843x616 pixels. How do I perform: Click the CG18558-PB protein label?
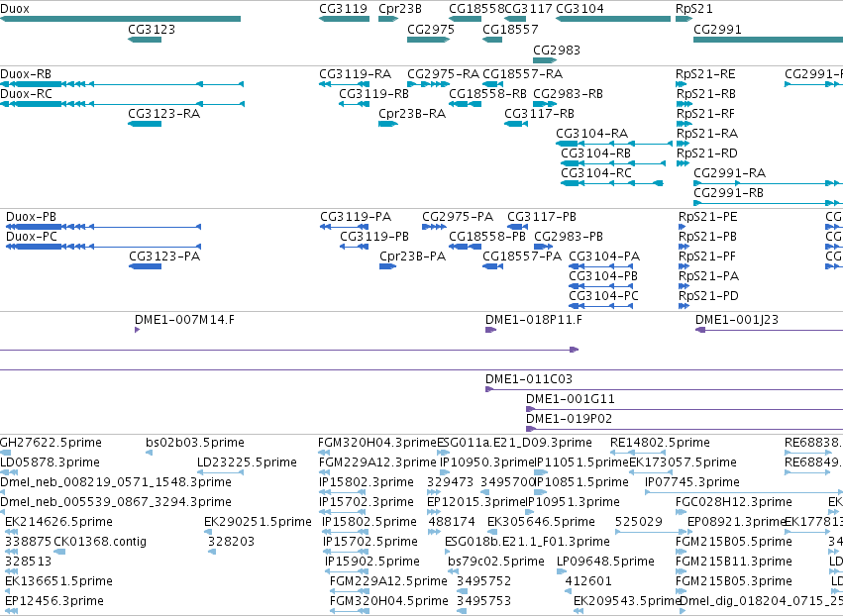(487, 237)
